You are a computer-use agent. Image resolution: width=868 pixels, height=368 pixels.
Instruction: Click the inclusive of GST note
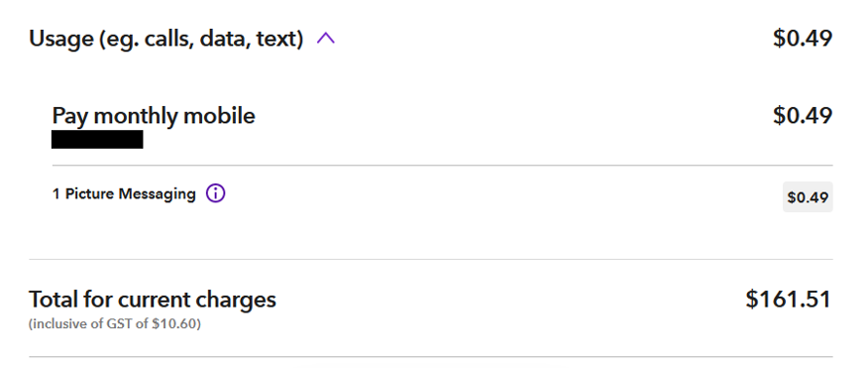point(115,323)
